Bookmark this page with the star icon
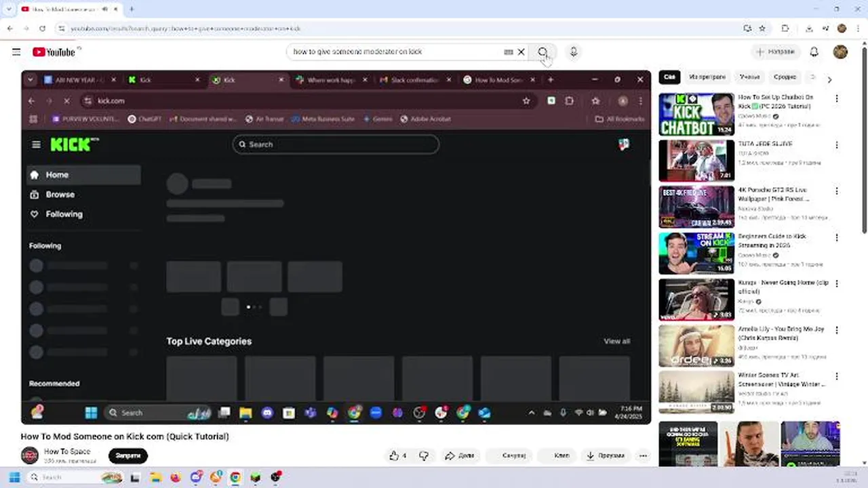Viewport: 868px width, 488px height. coord(762,28)
